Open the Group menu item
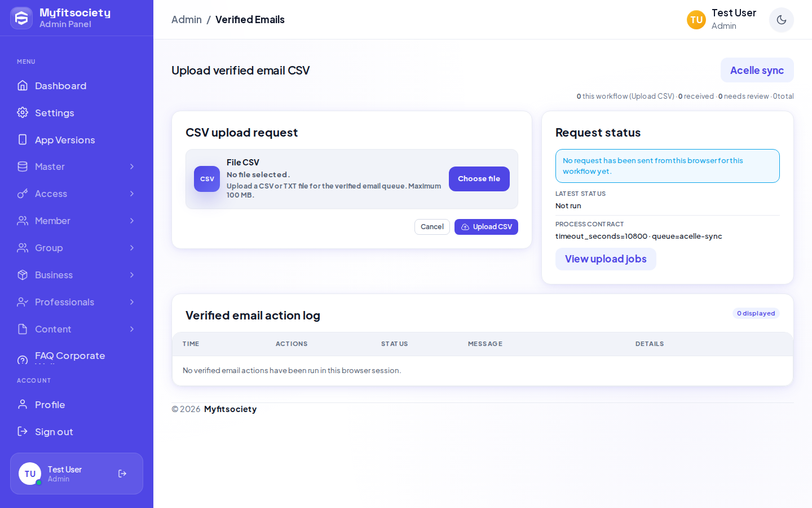 pyautogui.click(x=77, y=248)
